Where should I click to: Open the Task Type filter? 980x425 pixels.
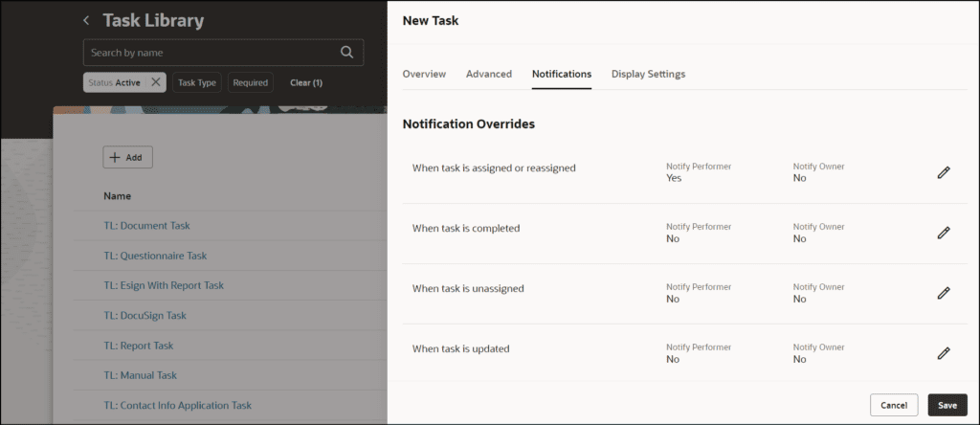click(x=197, y=82)
